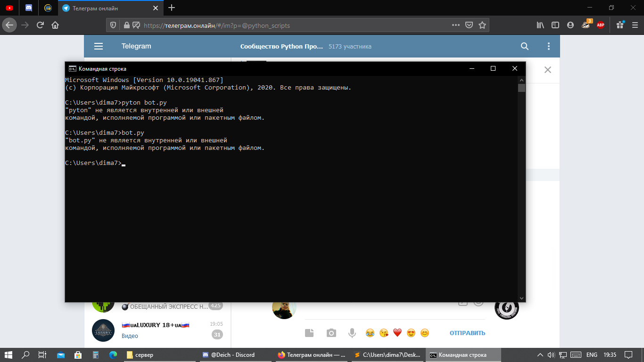Show hidden system tray icons
Screen dimensions: 644x362
(x=540, y=355)
